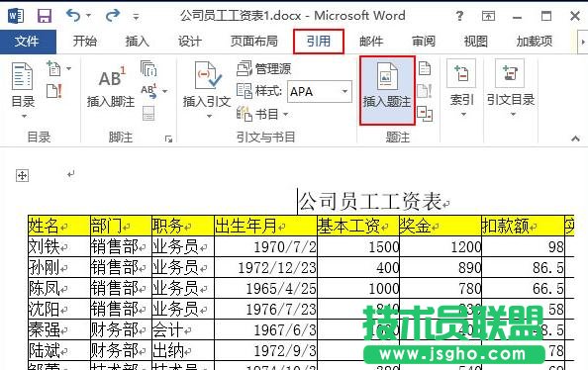Expand Next Footnote dropdown arrow

coord(164,91)
